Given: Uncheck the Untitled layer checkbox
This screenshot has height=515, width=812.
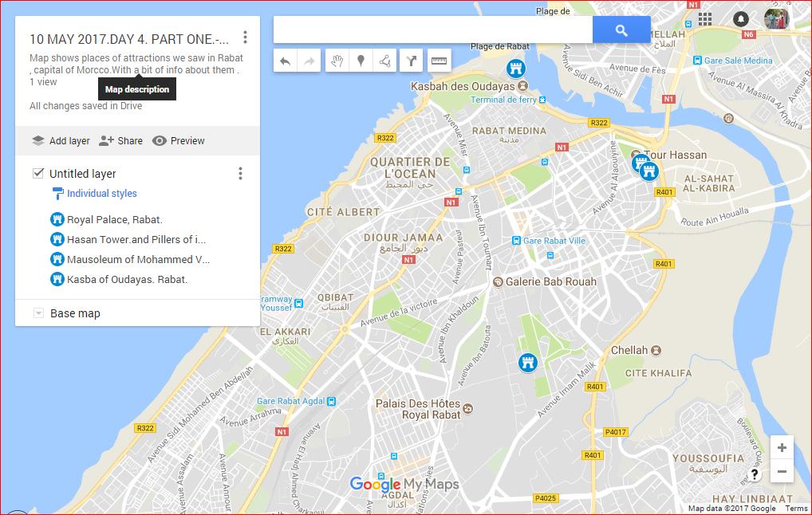Looking at the screenshot, I should pyautogui.click(x=37, y=173).
